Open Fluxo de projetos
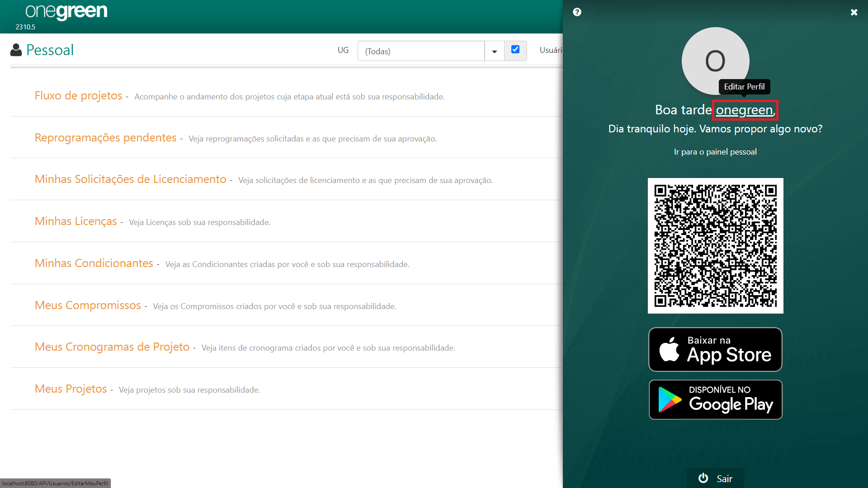 79,95
